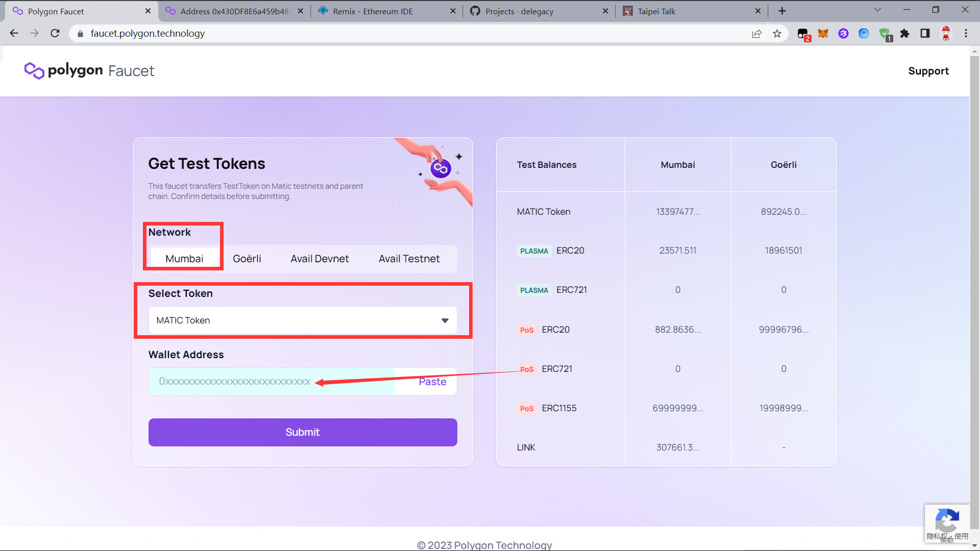Click the MetaMask fox extension icon
Screen dimensions: 980x551
coord(823,34)
